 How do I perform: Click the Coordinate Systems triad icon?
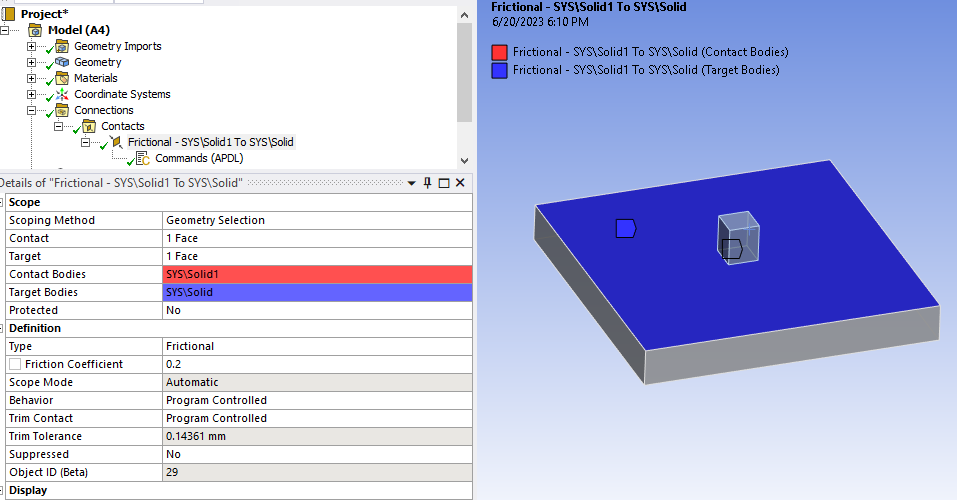pyautogui.click(x=62, y=94)
